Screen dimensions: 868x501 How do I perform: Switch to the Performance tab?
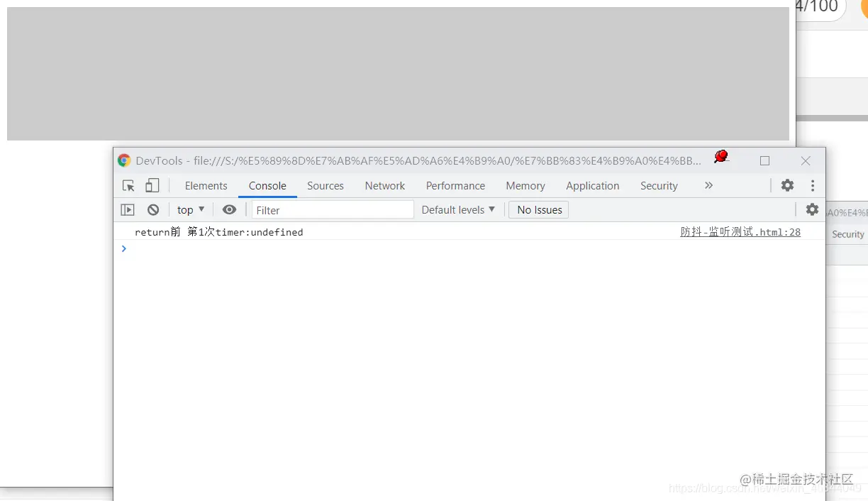click(x=455, y=186)
